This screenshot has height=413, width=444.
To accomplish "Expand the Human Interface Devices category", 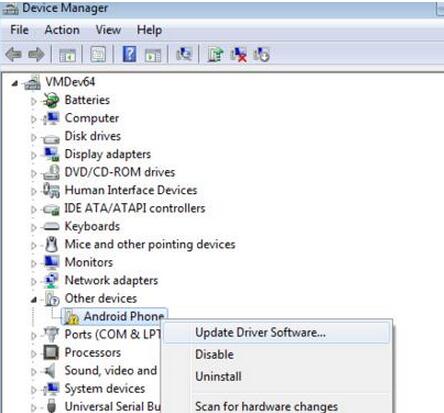I will coord(34,191).
